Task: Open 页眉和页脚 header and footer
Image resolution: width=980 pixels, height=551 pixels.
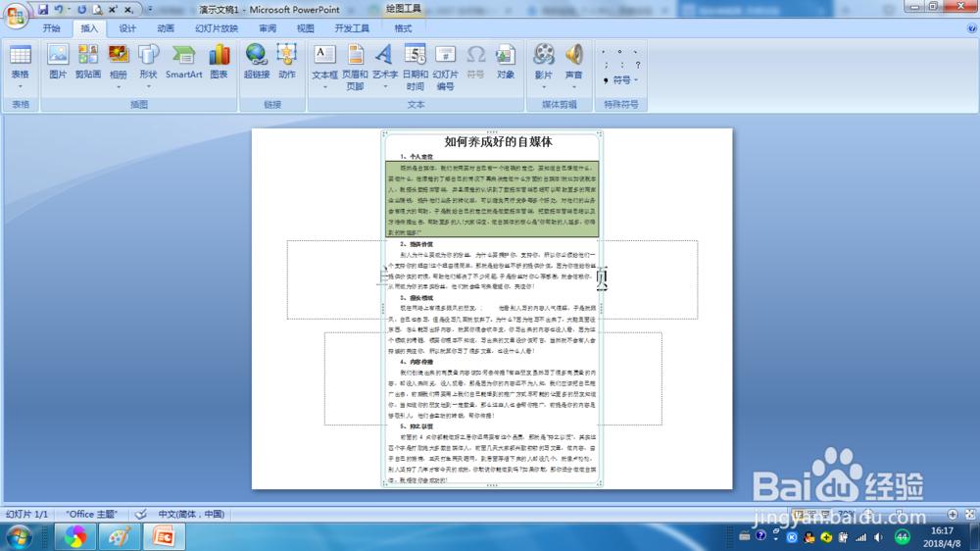Action: [355, 67]
